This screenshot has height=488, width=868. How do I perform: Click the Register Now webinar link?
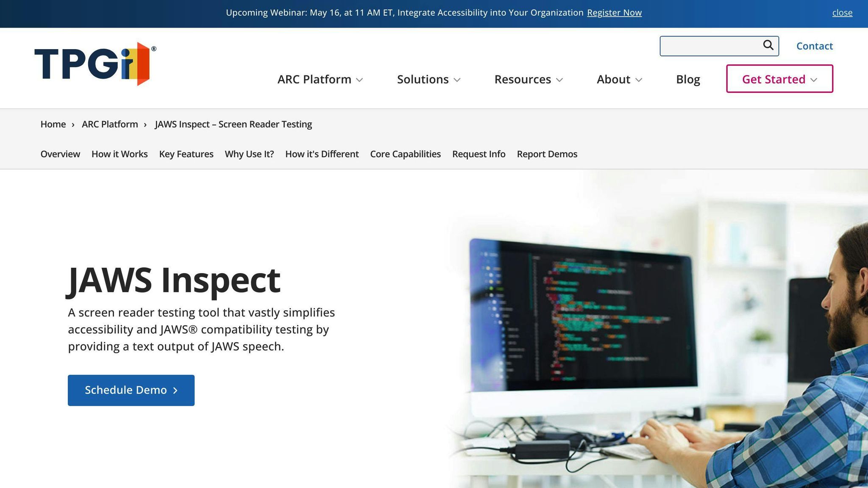[614, 13]
